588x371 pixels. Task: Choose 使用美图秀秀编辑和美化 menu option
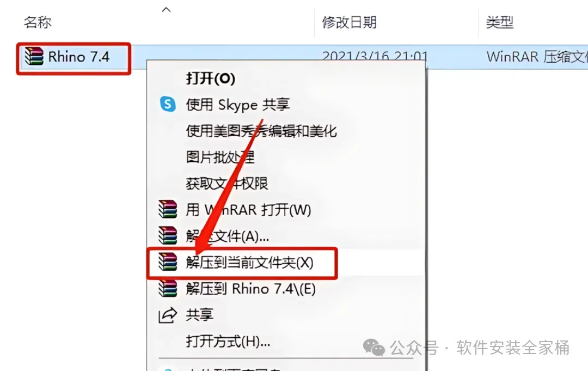pos(261,131)
